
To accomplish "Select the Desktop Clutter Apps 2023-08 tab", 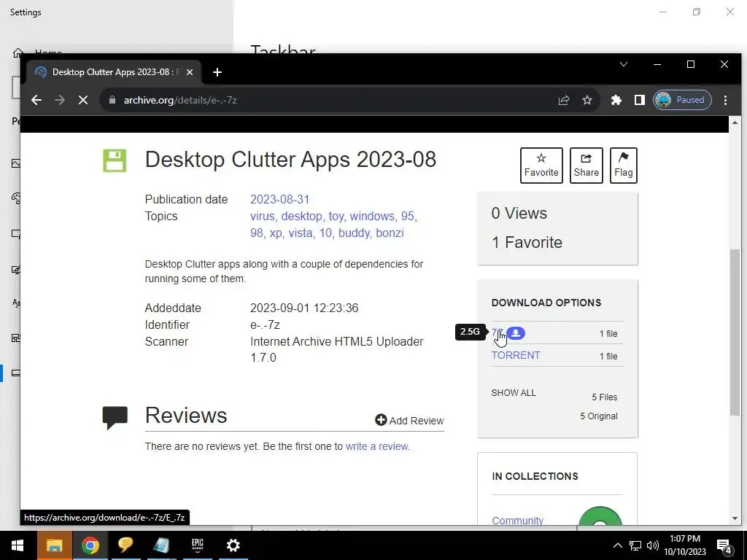I will pyautogui.click(x=113, y=72).
